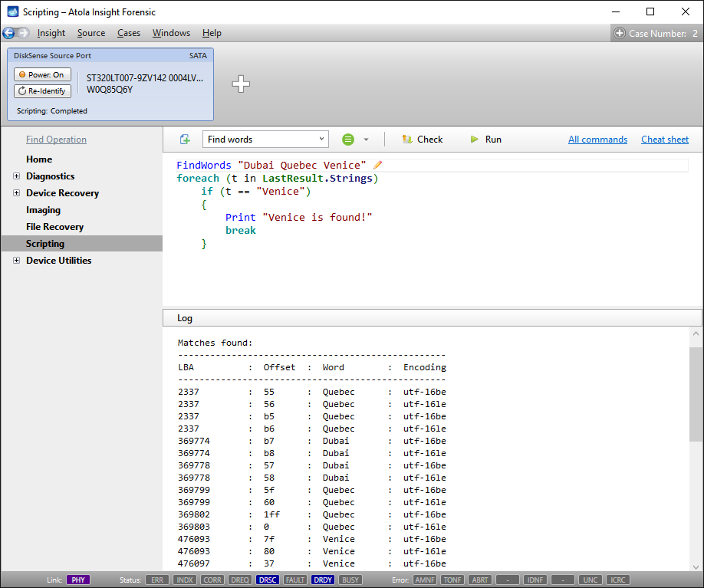
Task: Click the Encoding column header in log
Action: click(425, 367)
